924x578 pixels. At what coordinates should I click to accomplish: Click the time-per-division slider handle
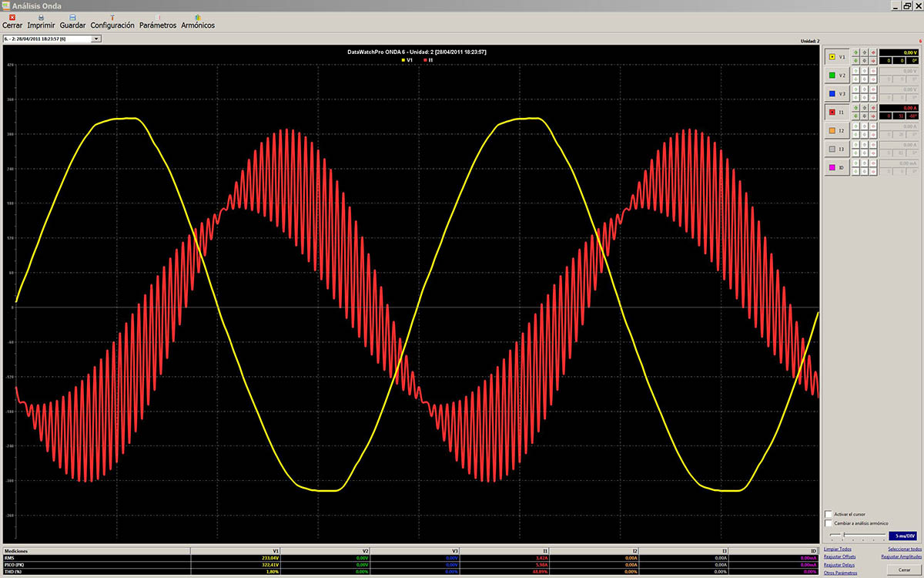click(844, 535)
